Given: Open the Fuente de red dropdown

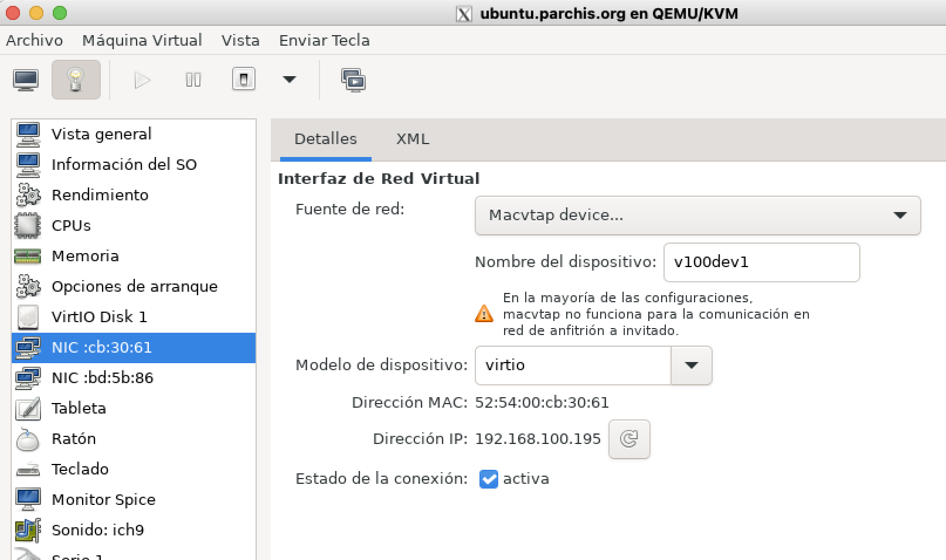Looking at the screenshot, I should [x=697, y=216].
